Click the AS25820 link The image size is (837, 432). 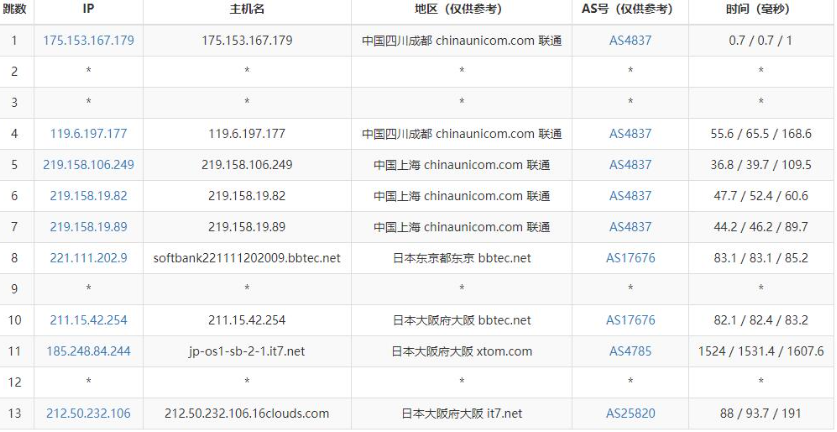[630, 413]
